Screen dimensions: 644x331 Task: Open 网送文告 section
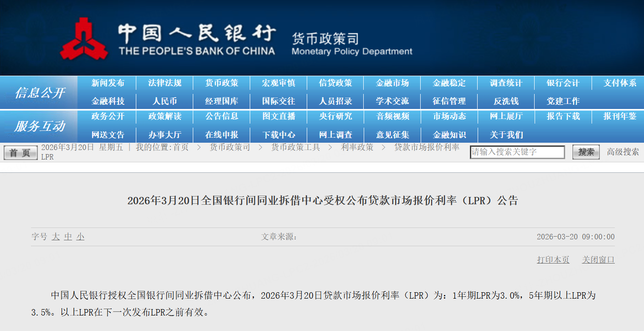point(108,135)
